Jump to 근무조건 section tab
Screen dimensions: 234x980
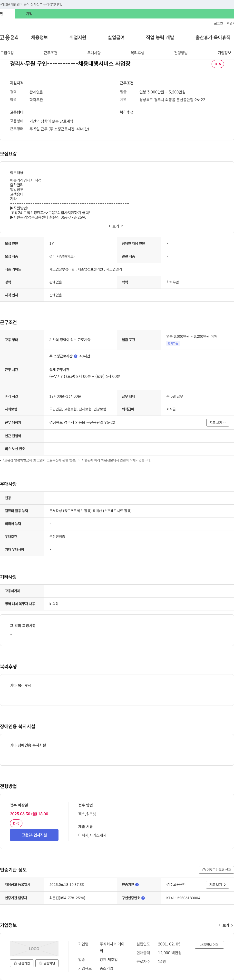50,53
